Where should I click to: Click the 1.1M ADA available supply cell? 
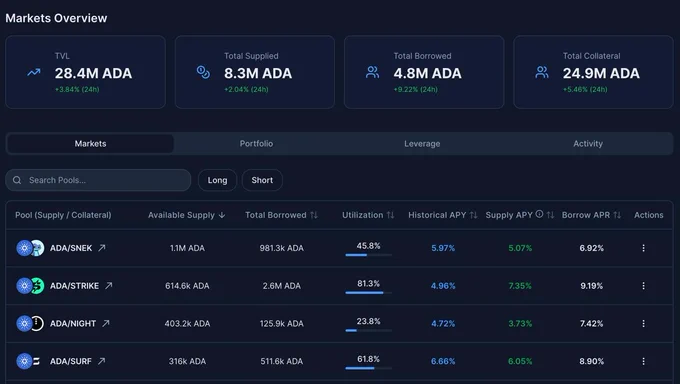click(187, 248)
